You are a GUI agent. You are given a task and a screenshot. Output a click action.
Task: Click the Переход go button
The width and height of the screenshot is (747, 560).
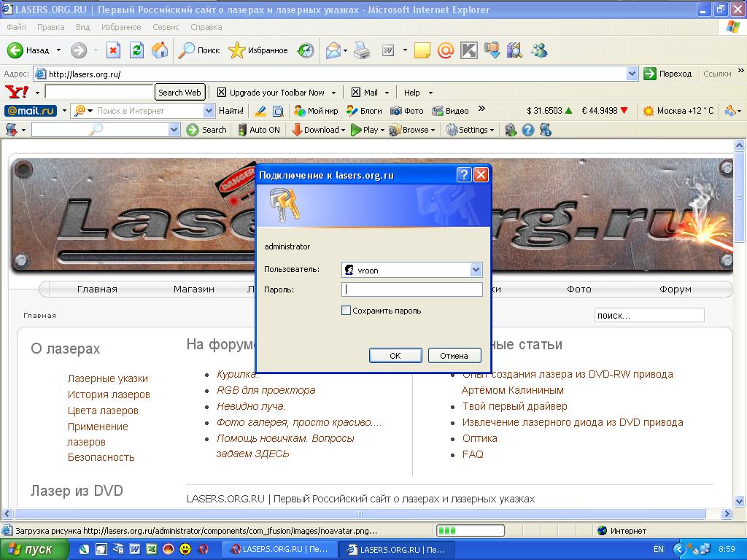(x=668, y=74)
